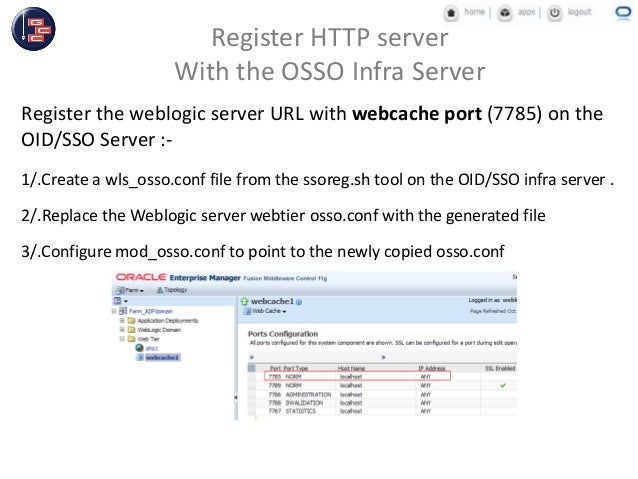
Task: Click the logout link
Action: coord(579,12)
